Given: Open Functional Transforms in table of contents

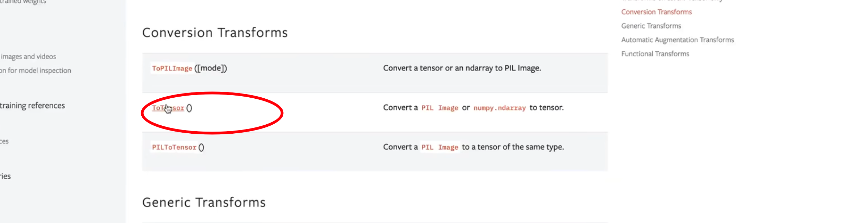Looking at the screenshot, I should pyautogui.click(x=655, y=54).
